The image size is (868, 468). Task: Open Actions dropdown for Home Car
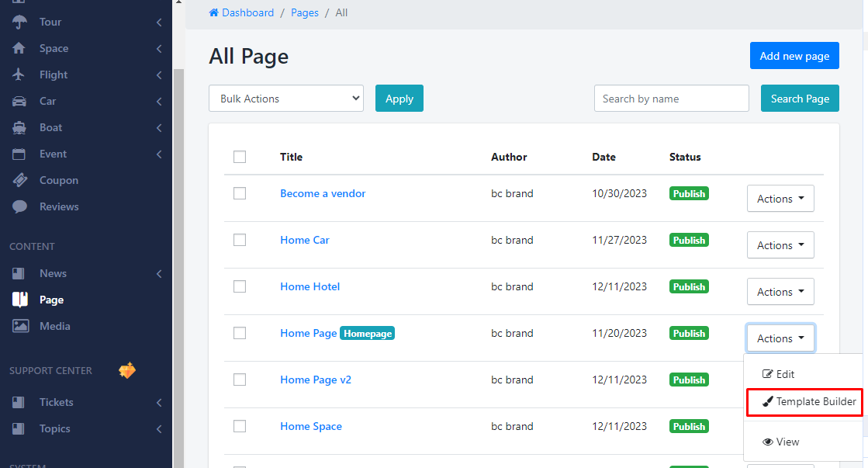click(x=780, y=245)
